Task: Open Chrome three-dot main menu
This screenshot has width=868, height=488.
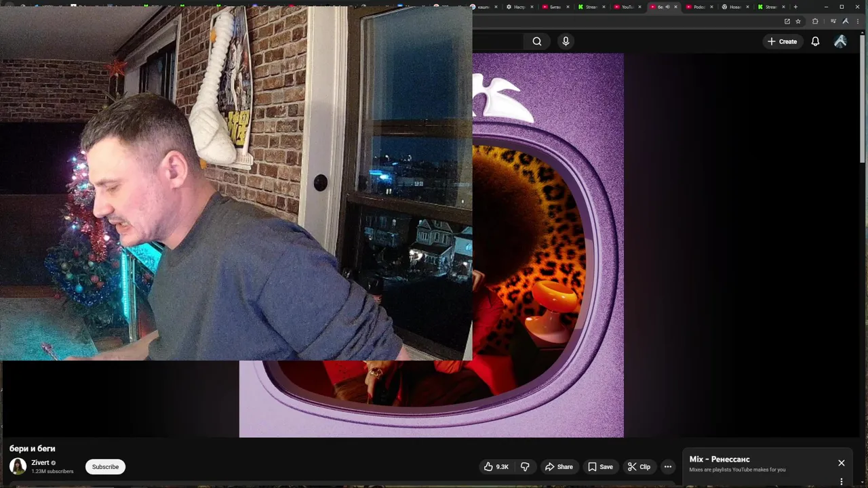Action: click(858, 21)
